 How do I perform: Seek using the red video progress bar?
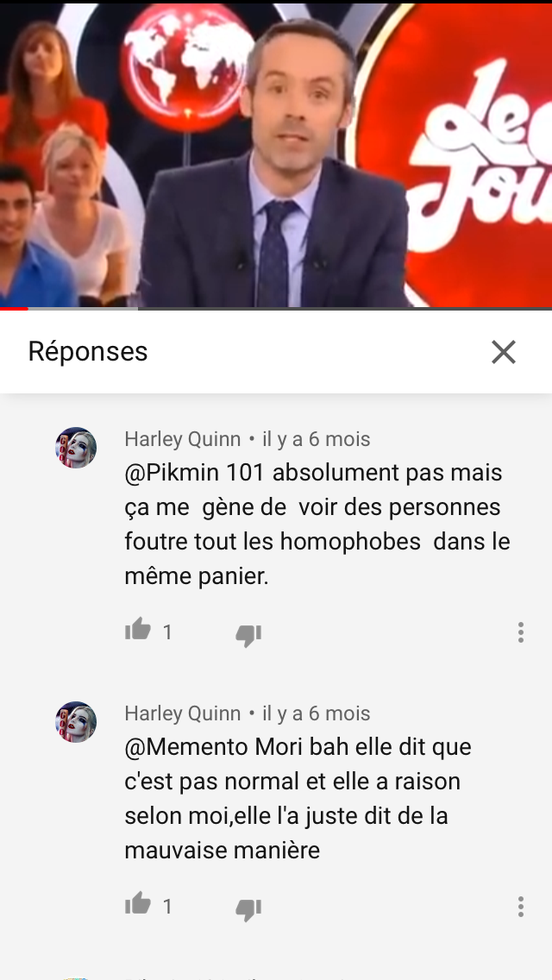(276, 308)
